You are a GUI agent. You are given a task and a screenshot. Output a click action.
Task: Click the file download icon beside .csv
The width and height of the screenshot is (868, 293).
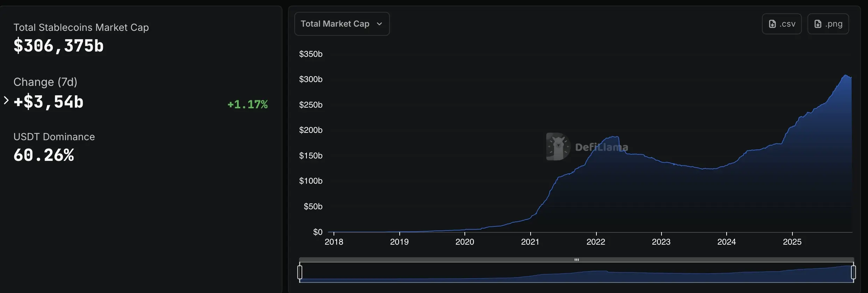772,24
